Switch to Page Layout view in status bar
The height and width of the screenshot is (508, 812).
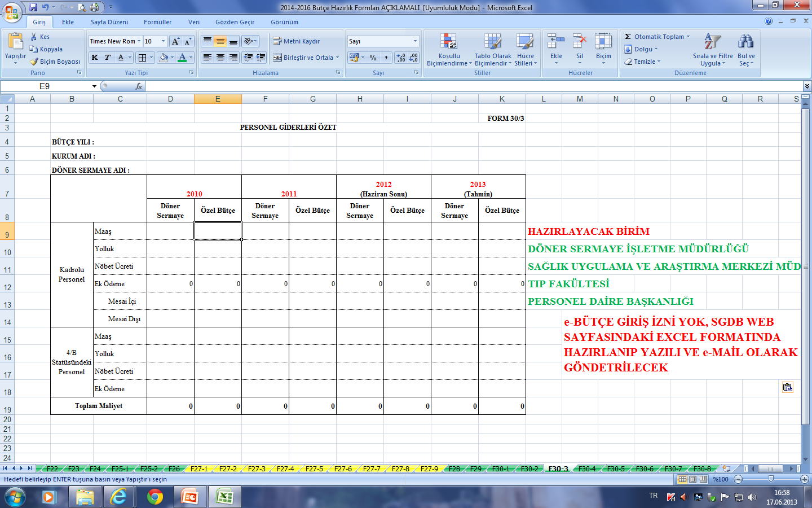tap(692, 479)
